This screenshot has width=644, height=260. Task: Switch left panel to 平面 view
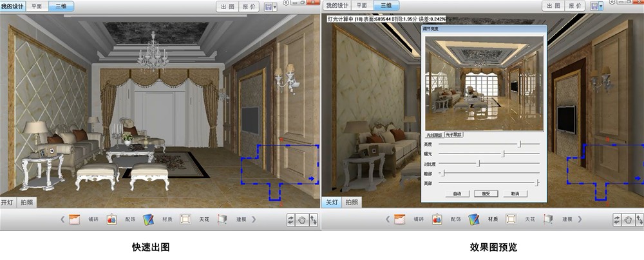tap(37, 6)
